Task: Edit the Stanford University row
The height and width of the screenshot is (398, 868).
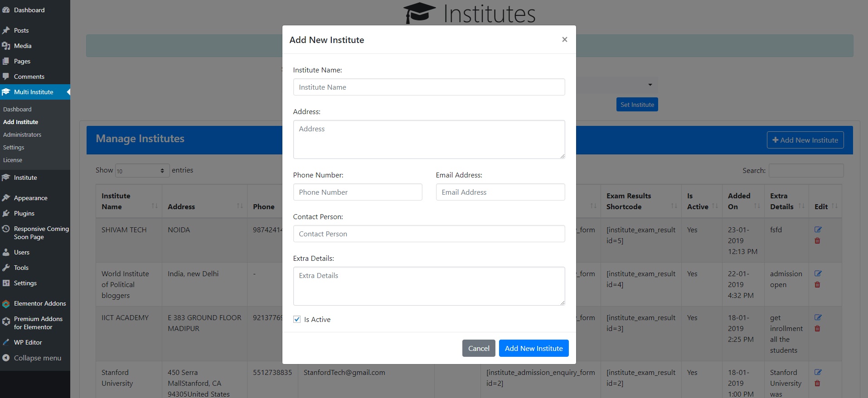Action: [818, 372]
